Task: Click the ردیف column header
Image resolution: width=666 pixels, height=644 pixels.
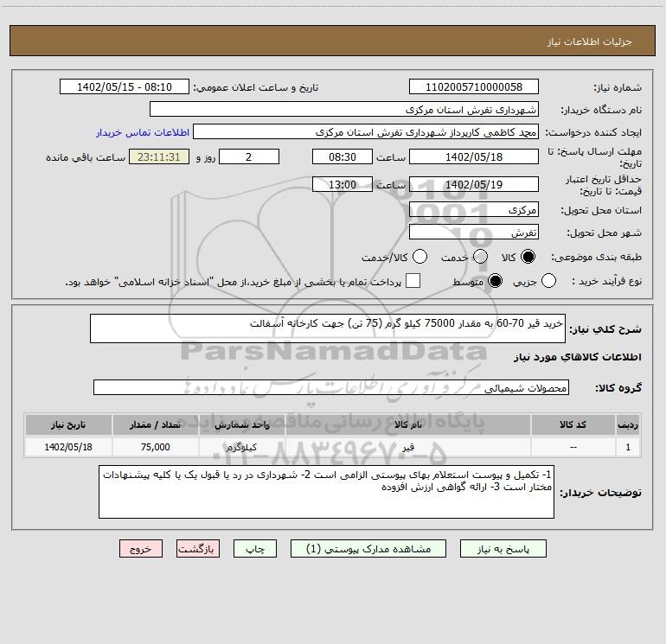Action: (x=628, y=425)
